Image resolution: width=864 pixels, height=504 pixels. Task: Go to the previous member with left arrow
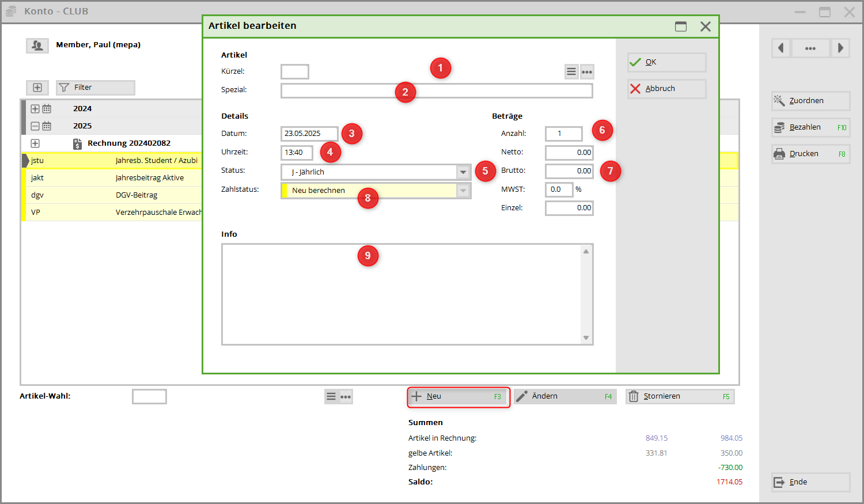pyautogui.click(x=781, y=48)
